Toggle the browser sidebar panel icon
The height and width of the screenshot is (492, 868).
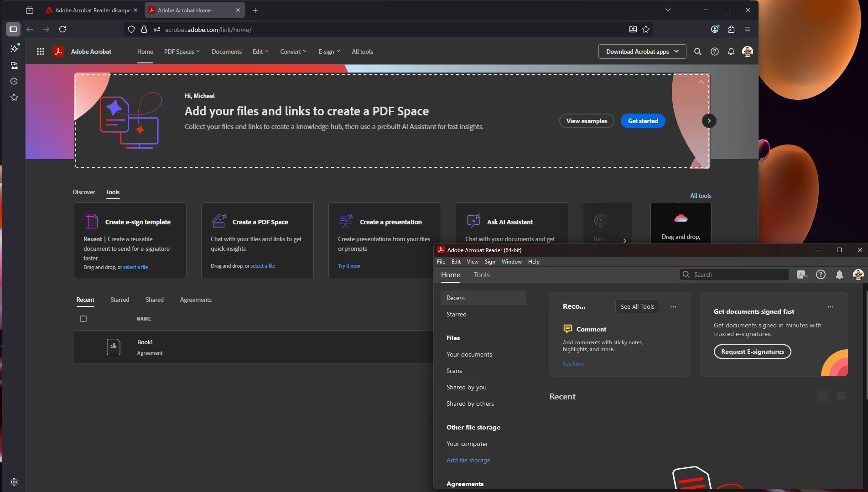point(13,29)
